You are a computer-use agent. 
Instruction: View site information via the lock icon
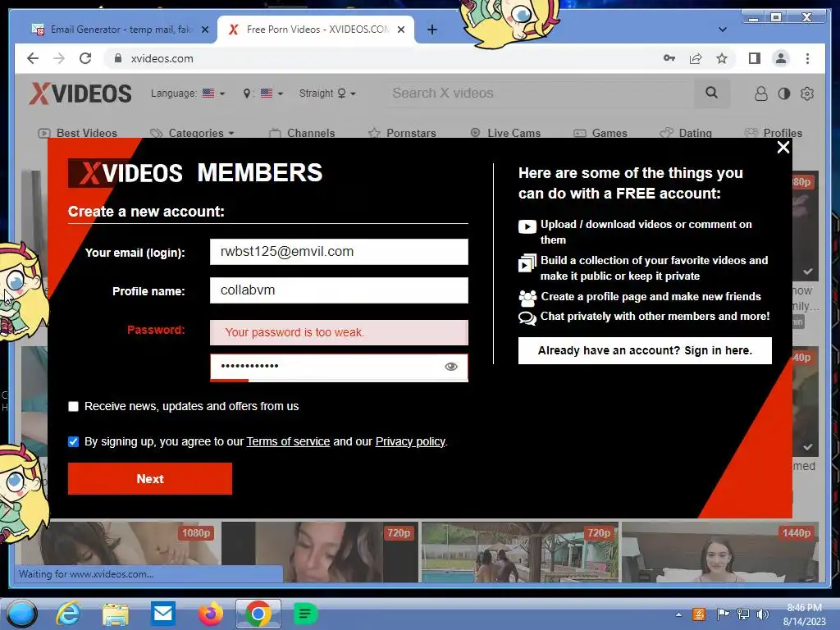(x=118, y=58)
